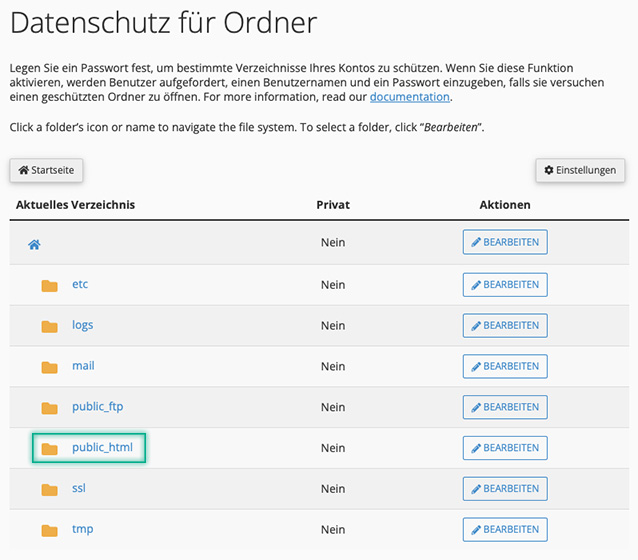The width and height of the screenshot is (638, 560).
Task: Click the public_ftp folder icon
Action: pyautogui.click(x=50, y=408)
